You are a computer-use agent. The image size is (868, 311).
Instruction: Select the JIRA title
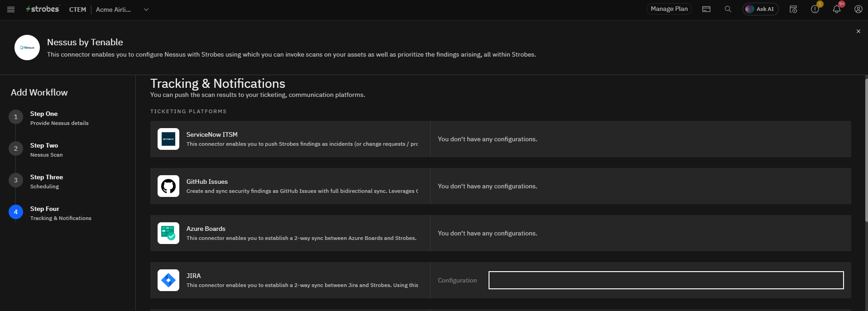point(193,276)
